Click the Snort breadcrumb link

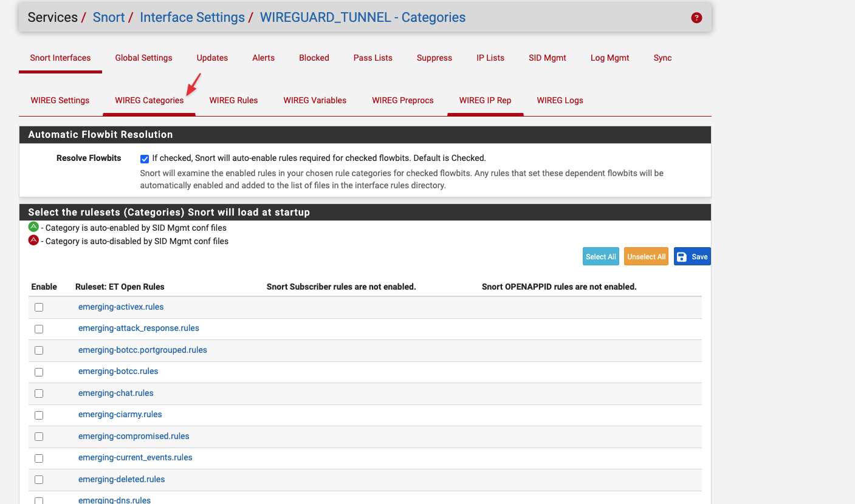pos(108,18)
